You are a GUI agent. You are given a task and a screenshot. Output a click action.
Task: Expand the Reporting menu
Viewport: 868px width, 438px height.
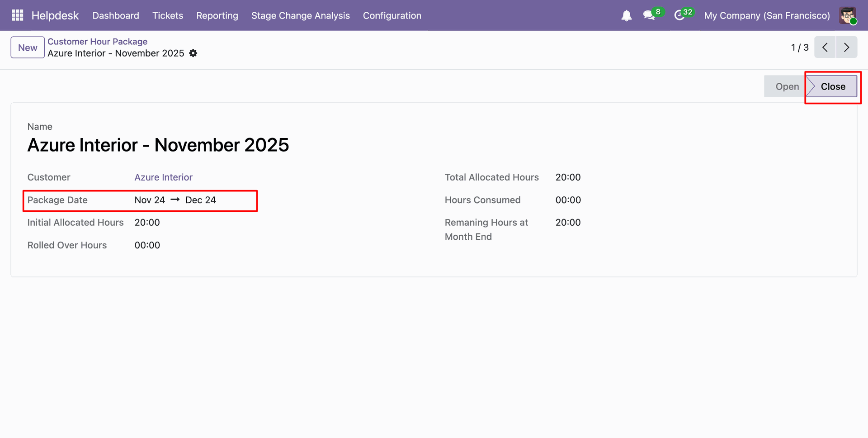217,15
